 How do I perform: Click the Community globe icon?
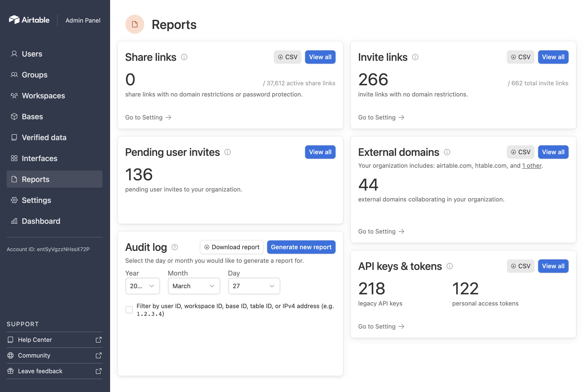[x=10, y=355]
